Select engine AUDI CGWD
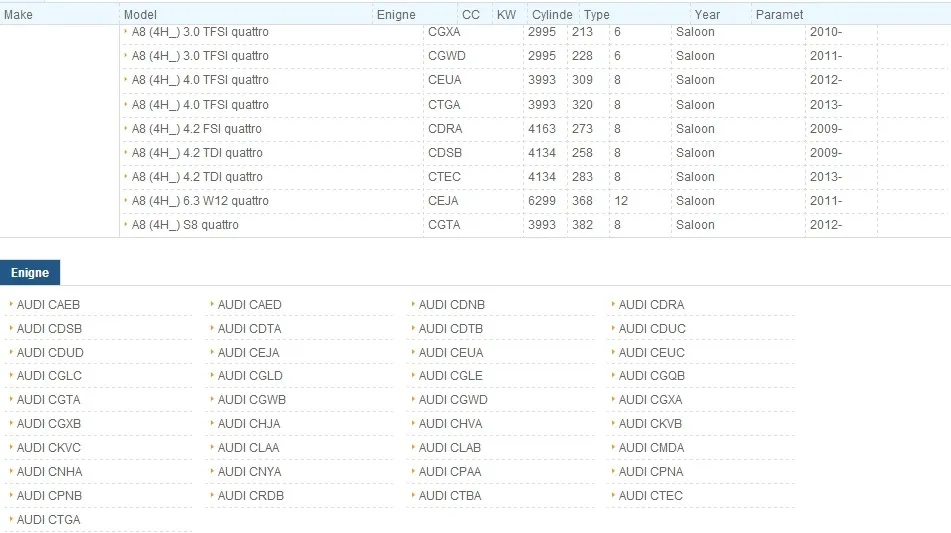Viewport: 951px width, 533px height. tap(453, 400)
